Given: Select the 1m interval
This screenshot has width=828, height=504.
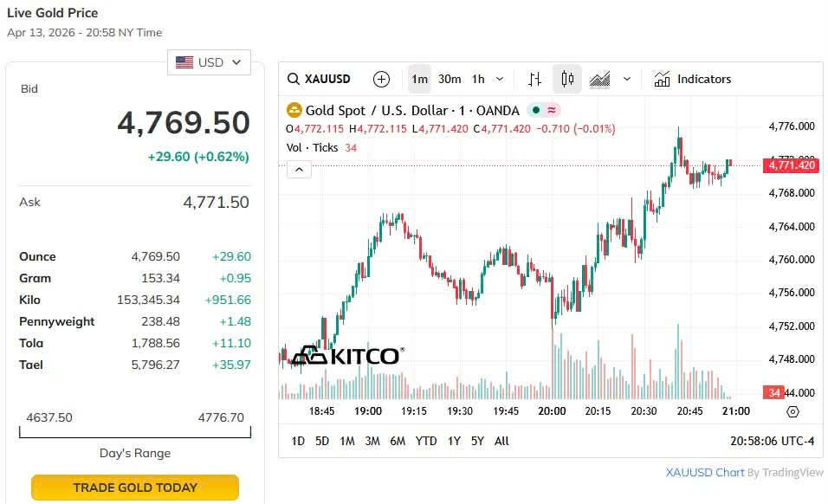Looking at the screenshot, I should click(419, 79).
